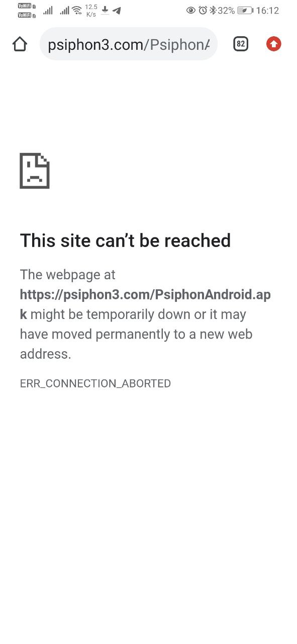
Task: Tap the Home icon in Chrome toolbar
Action: point(20,44)
